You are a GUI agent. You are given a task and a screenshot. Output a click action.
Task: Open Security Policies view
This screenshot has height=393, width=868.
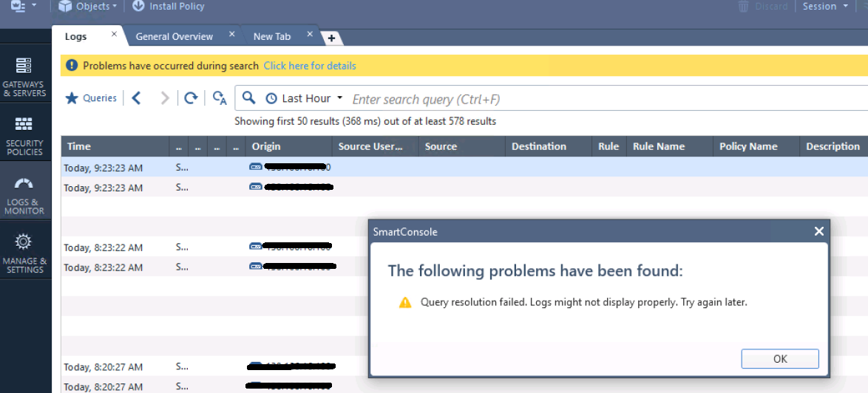tap(24, 135)
